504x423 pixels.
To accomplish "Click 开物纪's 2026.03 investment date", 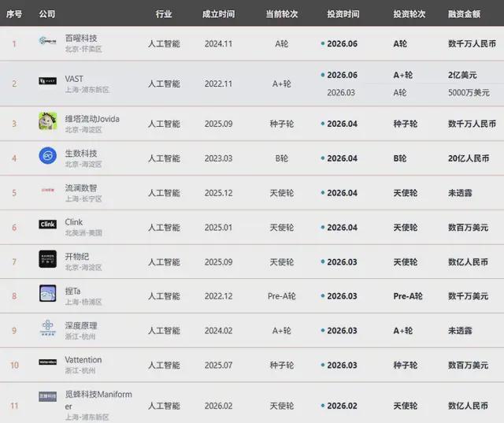I will click(342, 262).
